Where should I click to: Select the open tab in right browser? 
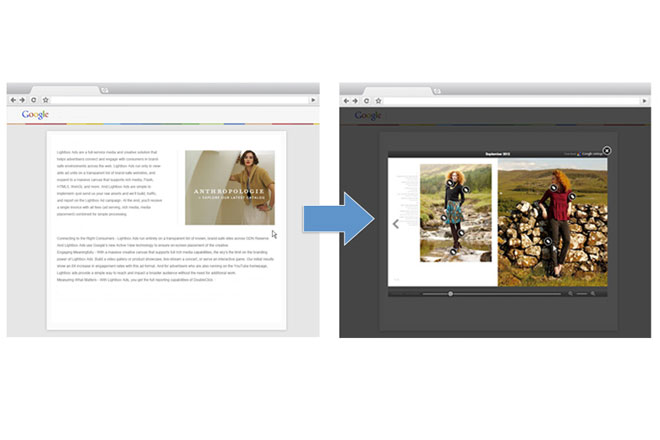tap(397, 91)
